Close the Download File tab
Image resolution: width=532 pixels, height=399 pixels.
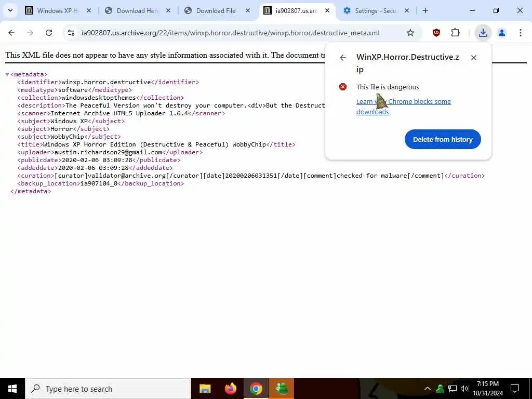coord(248,10)
